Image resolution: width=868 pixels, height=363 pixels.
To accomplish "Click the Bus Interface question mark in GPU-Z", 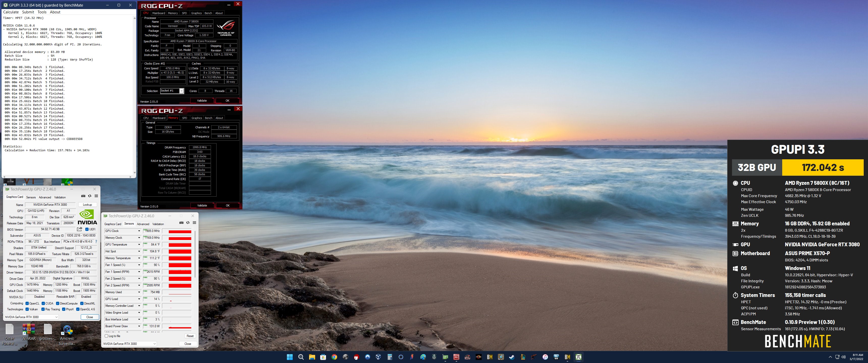I will tap(96, 241).
